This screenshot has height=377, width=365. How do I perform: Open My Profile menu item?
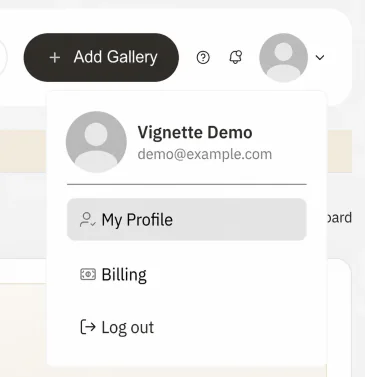[187, 219]
